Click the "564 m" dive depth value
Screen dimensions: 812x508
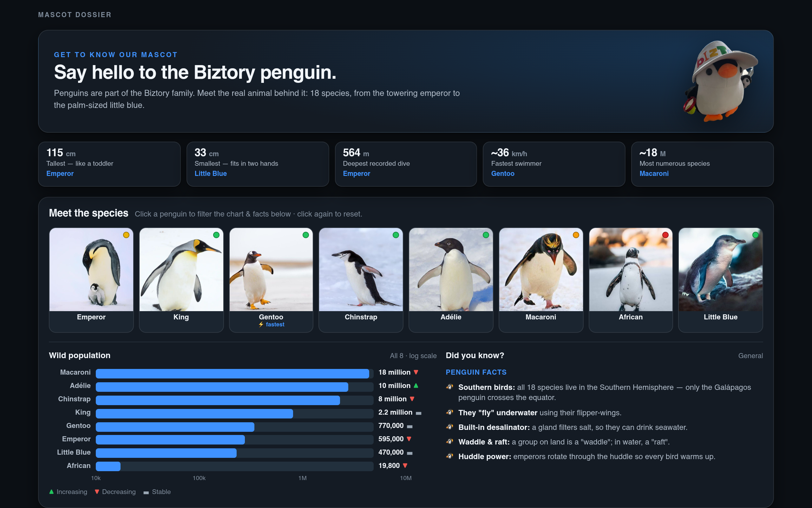point(356,153)
